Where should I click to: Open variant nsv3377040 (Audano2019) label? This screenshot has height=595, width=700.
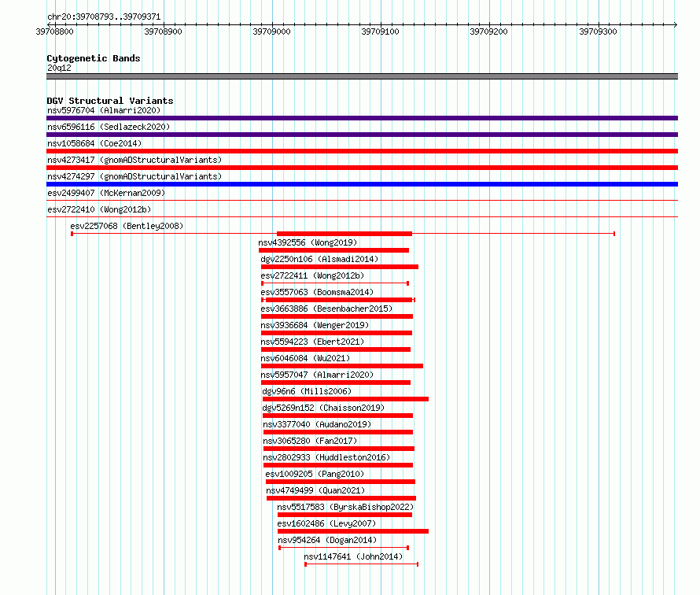317,424
